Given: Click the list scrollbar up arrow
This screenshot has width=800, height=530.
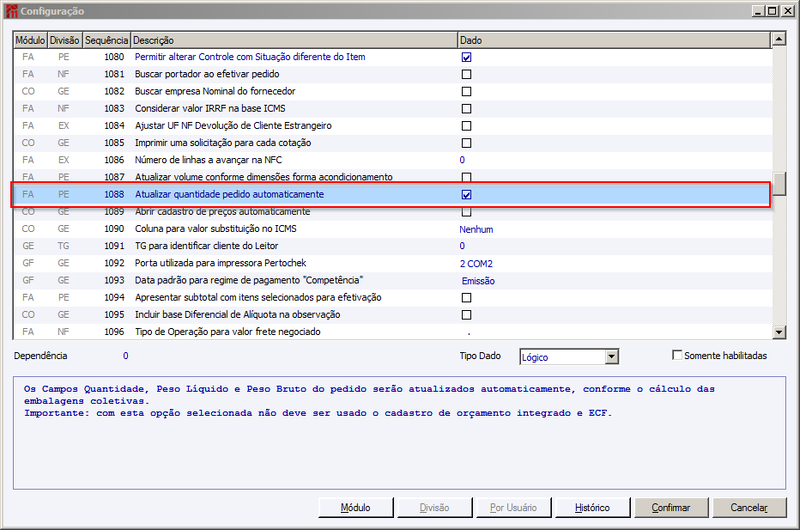Looking at the screenshot, I should 779,39.
